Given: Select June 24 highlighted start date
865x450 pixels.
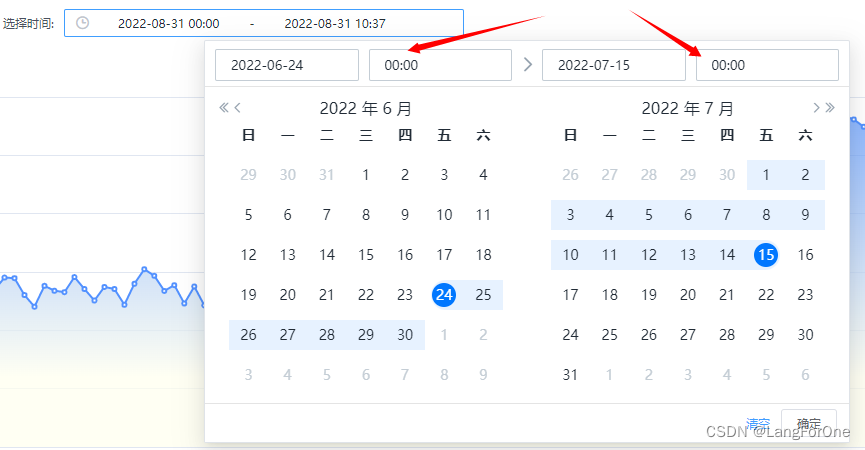Looking at the screenshot, I should (444, 294).
